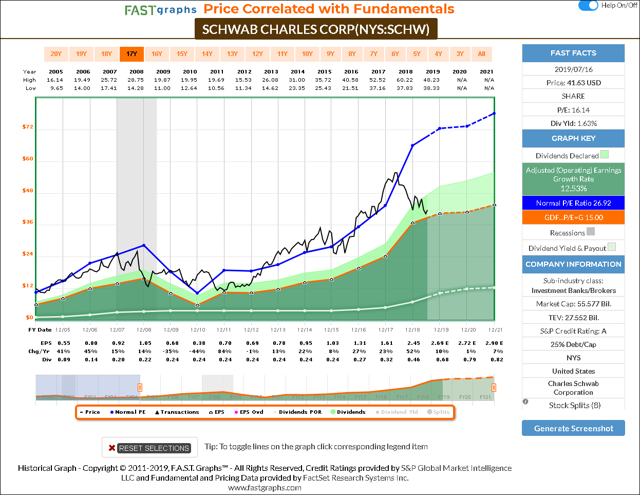Show the All time range
Image resolution: width=640 pixels, height=495 pixels.
click(x=482, y=54)
